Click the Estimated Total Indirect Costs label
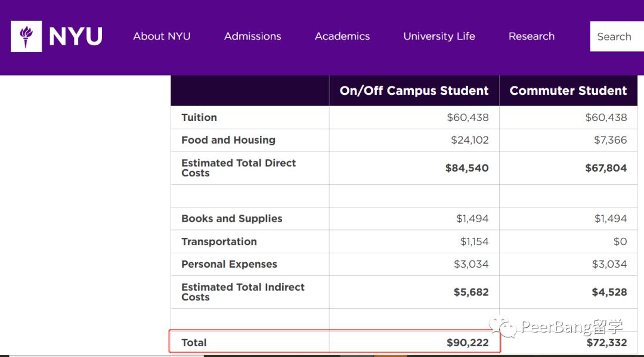The image size is (644, 357). [x=243, y=291]
